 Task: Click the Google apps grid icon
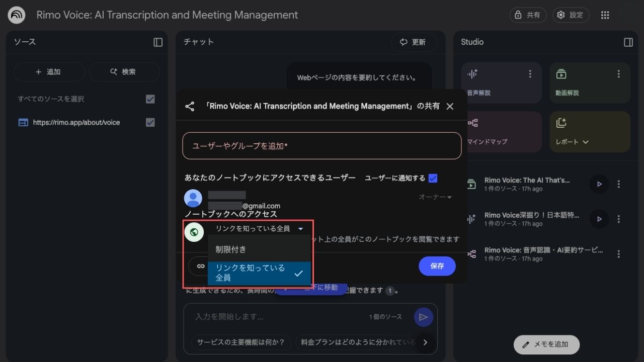605,15
